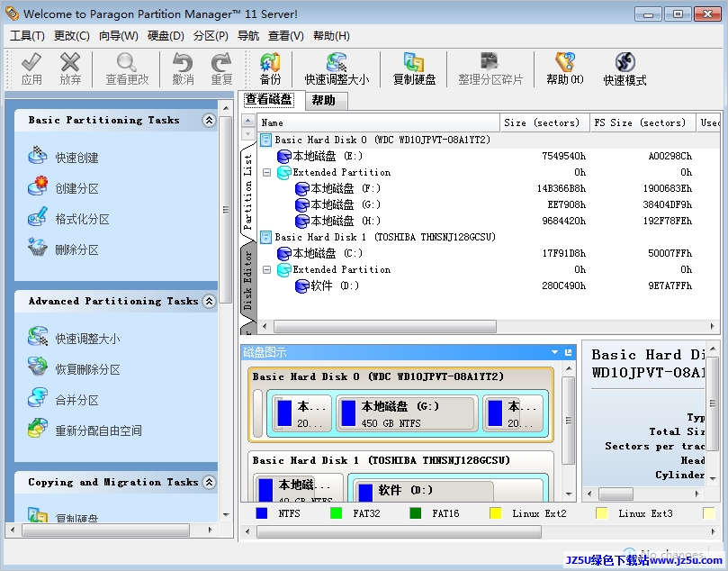The height and width of the screenshot is (571, 728).
Task: Click sidebar Express Resize (快速调整大小) task icon
Action: (x=37, y=338)
